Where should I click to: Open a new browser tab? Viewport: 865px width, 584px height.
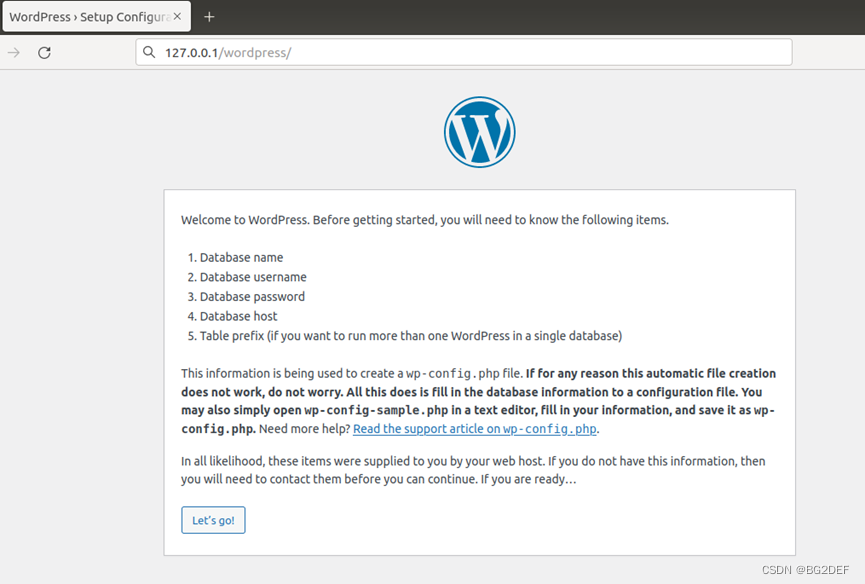[x=209, y=17]
